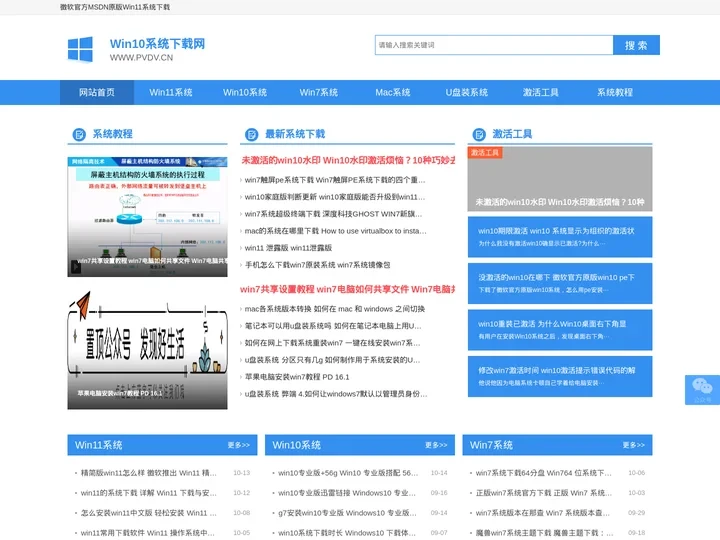Screen dimensions: 720x540
Task: Open 手机怎么下载win7原装系统 article link
Action: [317, 265]
